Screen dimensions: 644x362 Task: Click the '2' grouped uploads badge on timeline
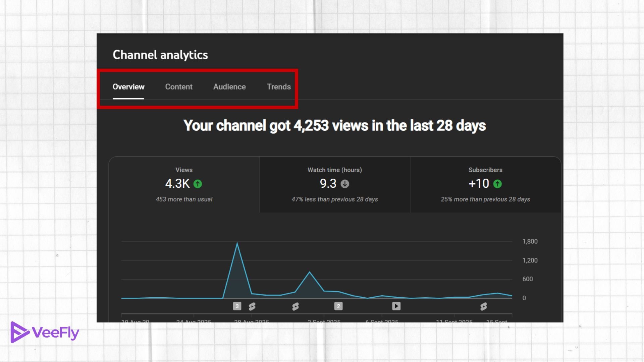pos(338,306)
